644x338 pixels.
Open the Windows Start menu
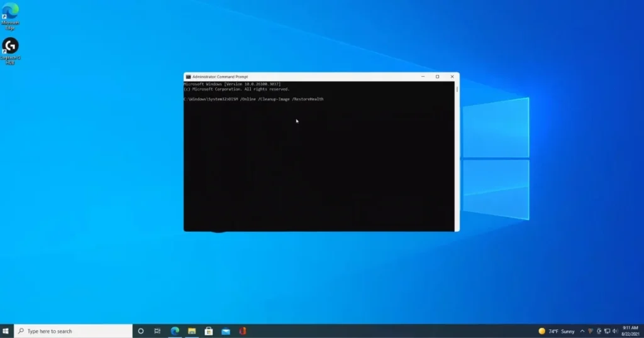tap(6, 331)
